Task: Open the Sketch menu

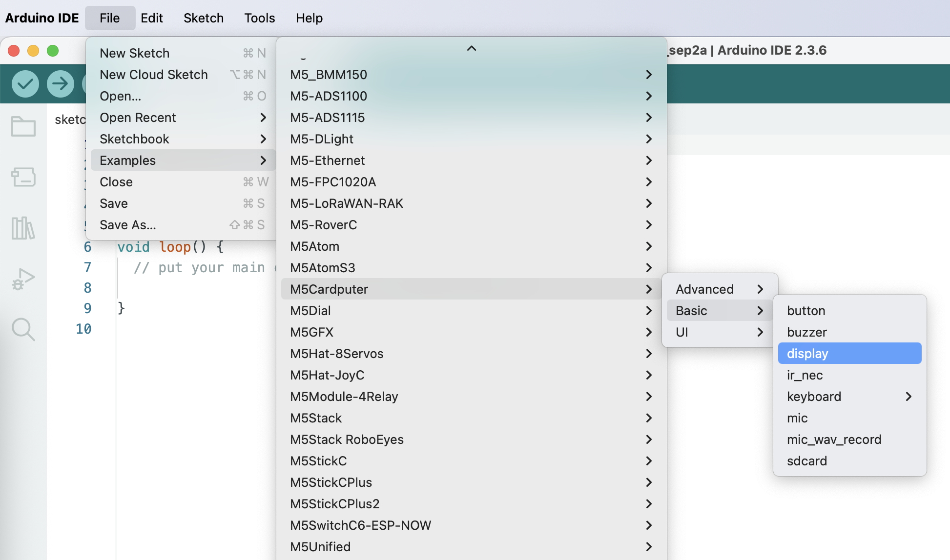Action: coord(204,18)
